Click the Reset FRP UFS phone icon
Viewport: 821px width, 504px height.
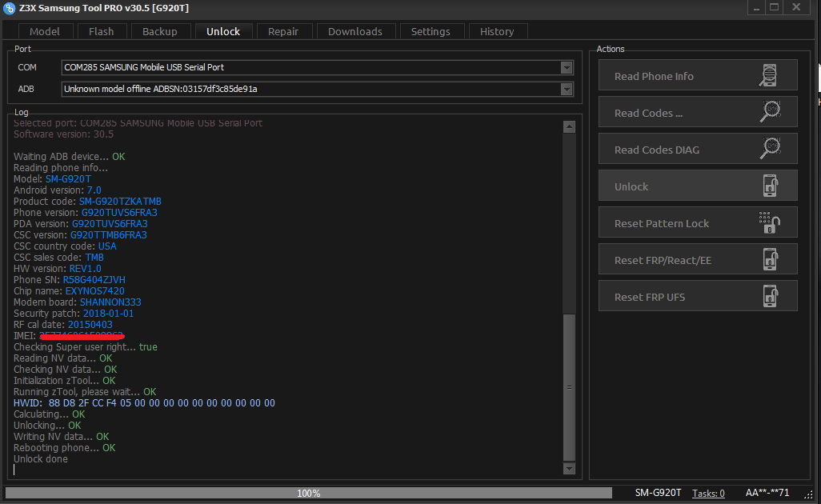click(771, 296)
